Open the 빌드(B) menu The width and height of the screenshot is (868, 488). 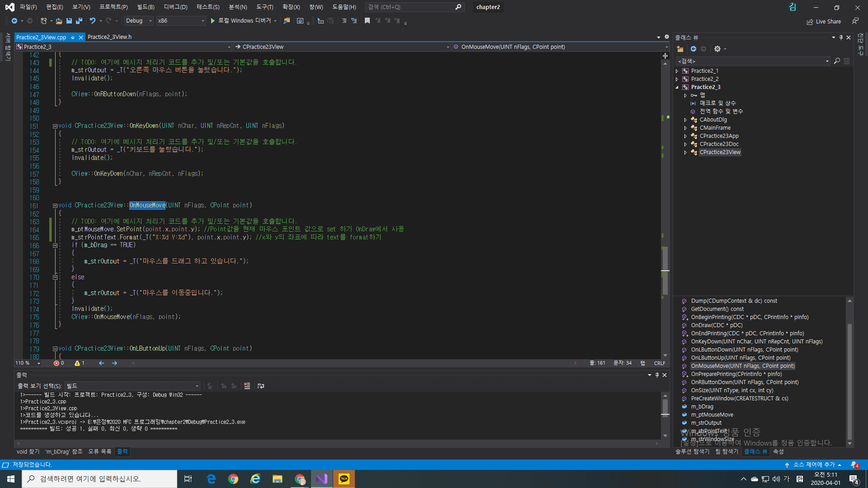(146, 7)
